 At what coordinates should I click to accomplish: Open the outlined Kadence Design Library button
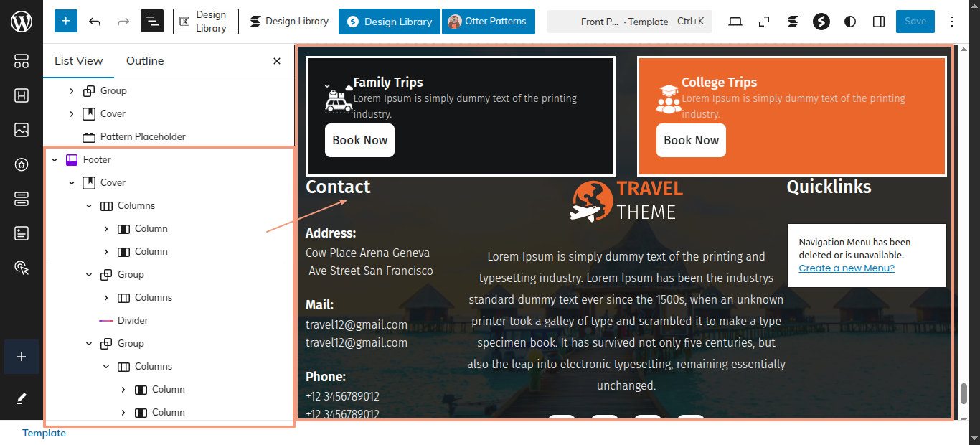pyautogui.click(x=205, y=22)
